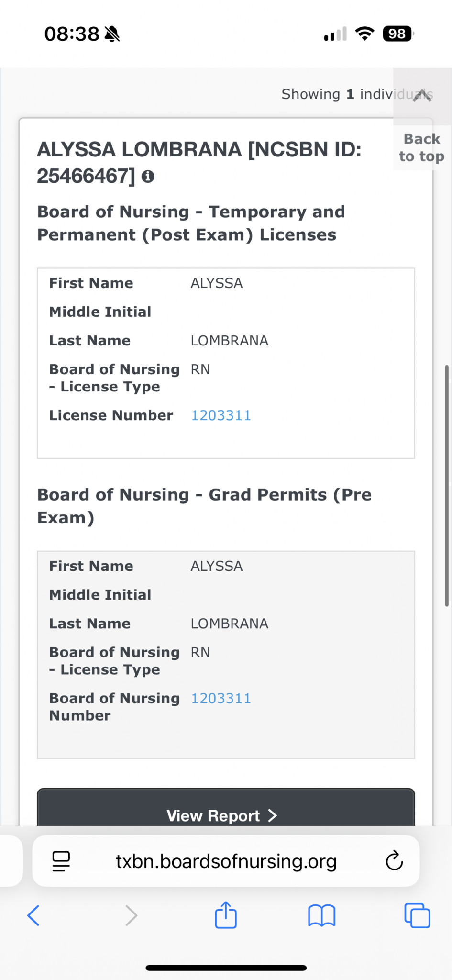Open Safari bookmarks book icon
Viewport: 452px width, 980px height.
click(x=322, y=915)
